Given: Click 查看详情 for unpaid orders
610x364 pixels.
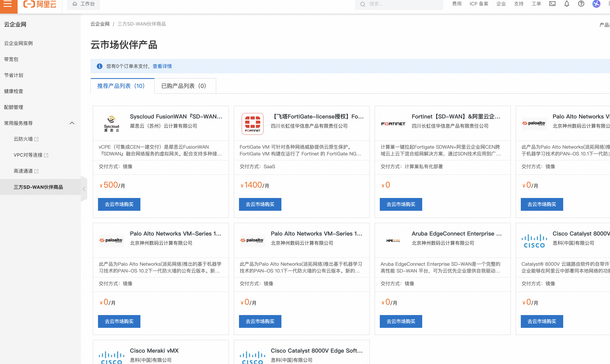Looking at the screenshot, I should coord(162,66).
